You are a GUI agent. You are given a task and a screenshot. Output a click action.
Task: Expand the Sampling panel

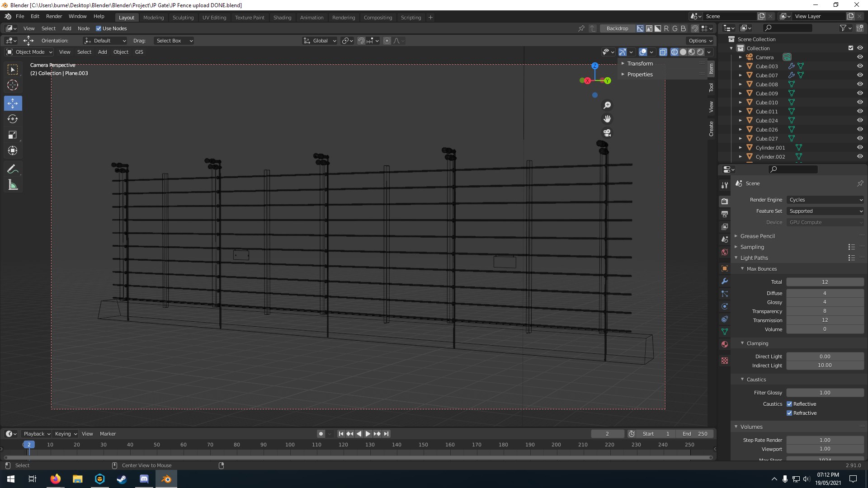pos(752,247)
